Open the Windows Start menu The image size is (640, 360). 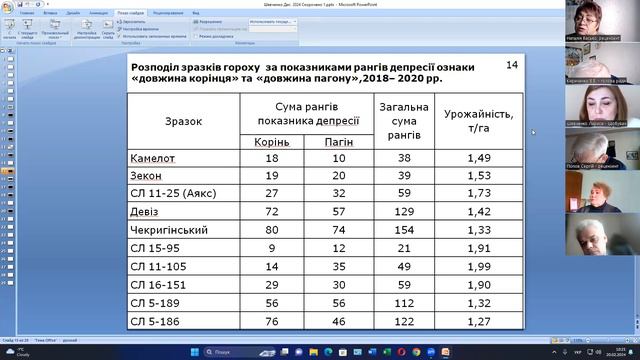195,352
